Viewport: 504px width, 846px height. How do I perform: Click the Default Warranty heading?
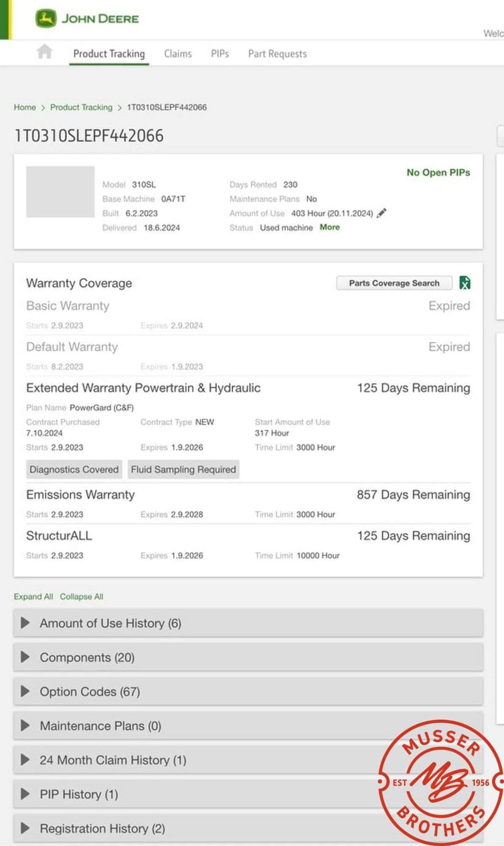coord(72,346)
